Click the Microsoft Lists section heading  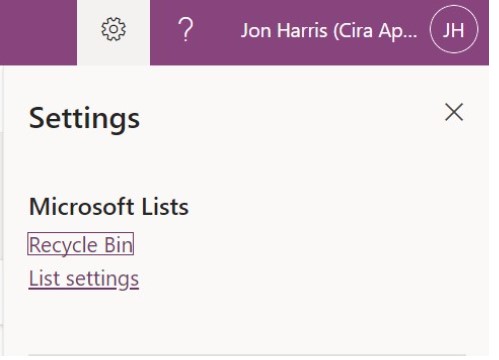[x=109, y=207]
